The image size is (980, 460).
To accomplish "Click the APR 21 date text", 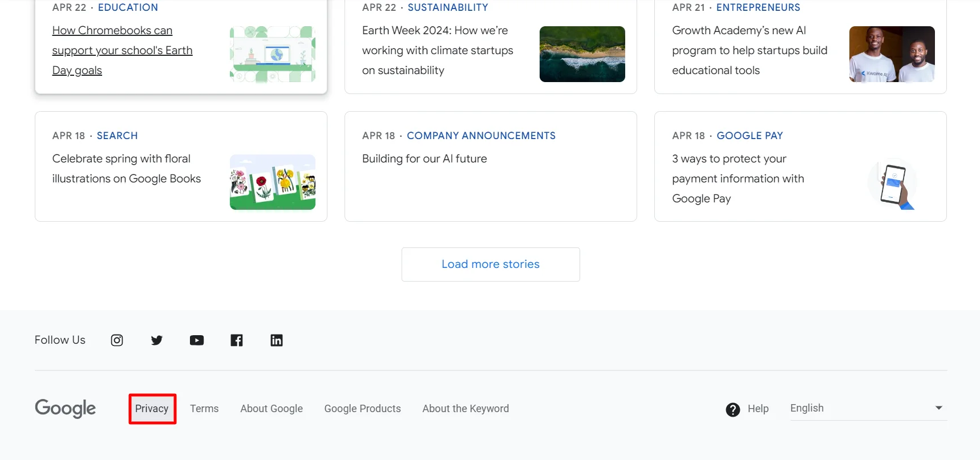I will [689, 7].
